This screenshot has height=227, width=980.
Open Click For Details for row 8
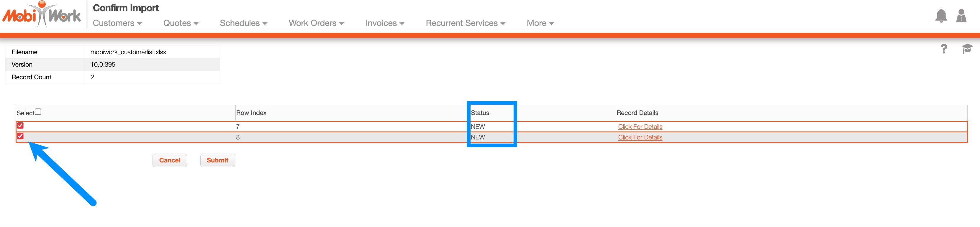[x=640, y=137]
